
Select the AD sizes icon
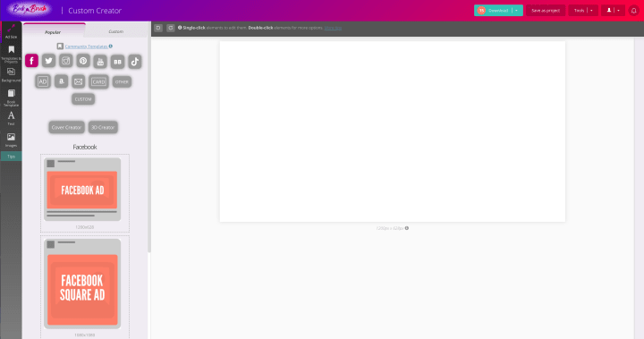click(x=43, y=81)
